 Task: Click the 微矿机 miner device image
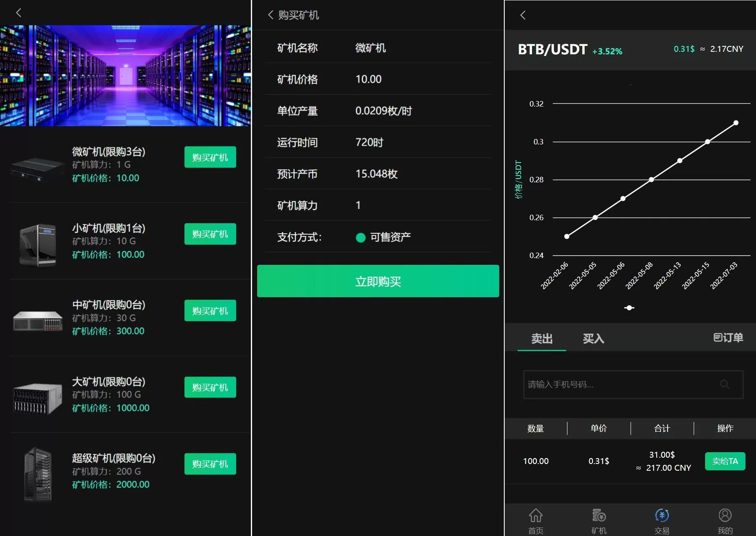(x=38, y=169)
